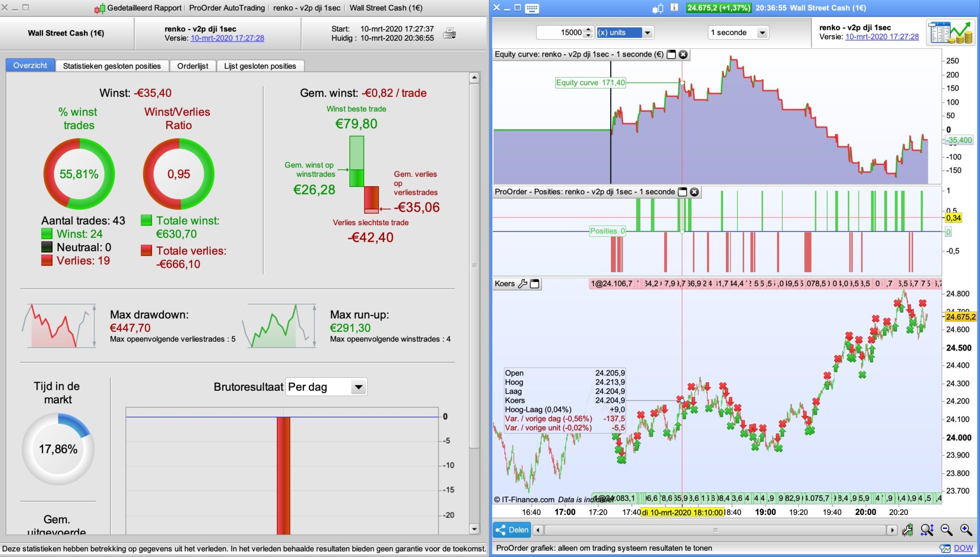
Task: Open the '(x) units' dropdown
Action: click(647, 33)
